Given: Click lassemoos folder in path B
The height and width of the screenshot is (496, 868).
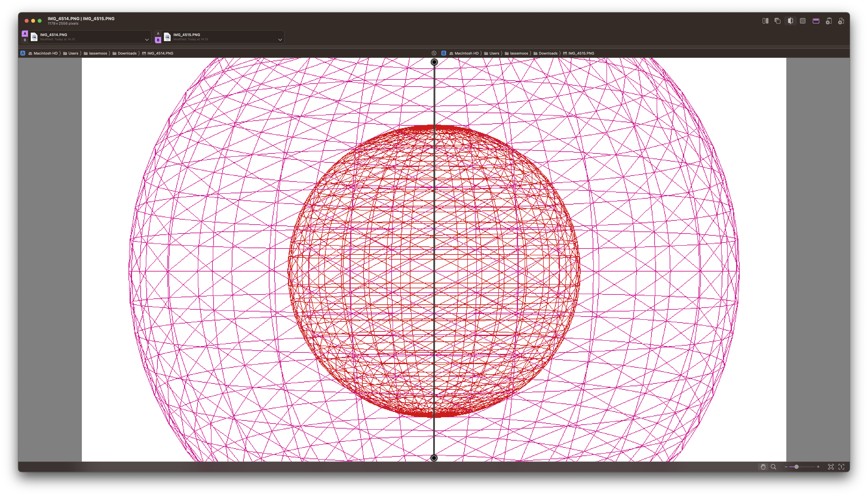Looking at the screenshot, I should 517,53.
